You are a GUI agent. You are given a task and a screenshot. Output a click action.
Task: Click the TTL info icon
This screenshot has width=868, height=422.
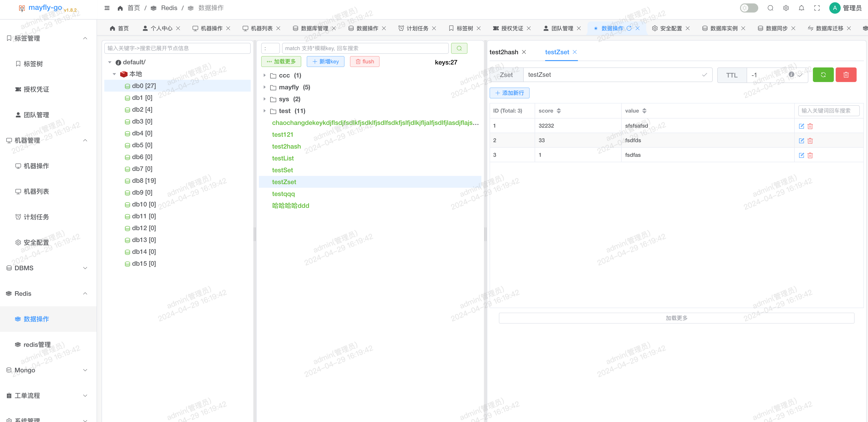[791, 74]
